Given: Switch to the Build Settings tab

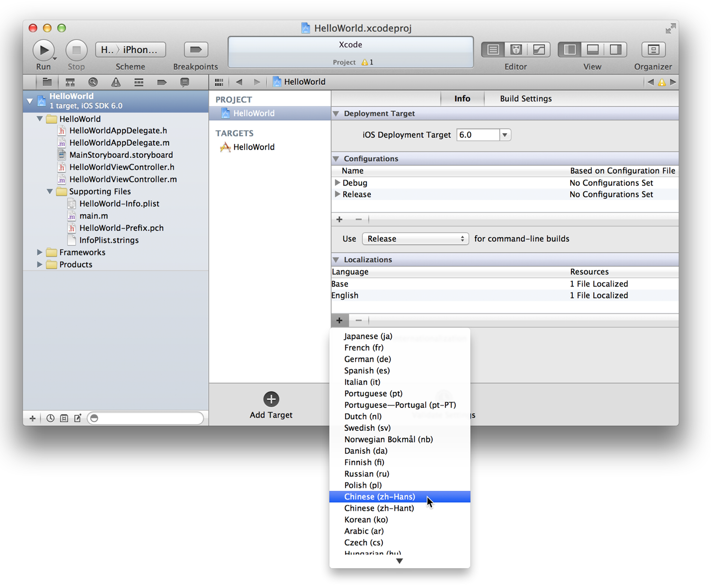Looking at the screenshot, I should 526,98.
